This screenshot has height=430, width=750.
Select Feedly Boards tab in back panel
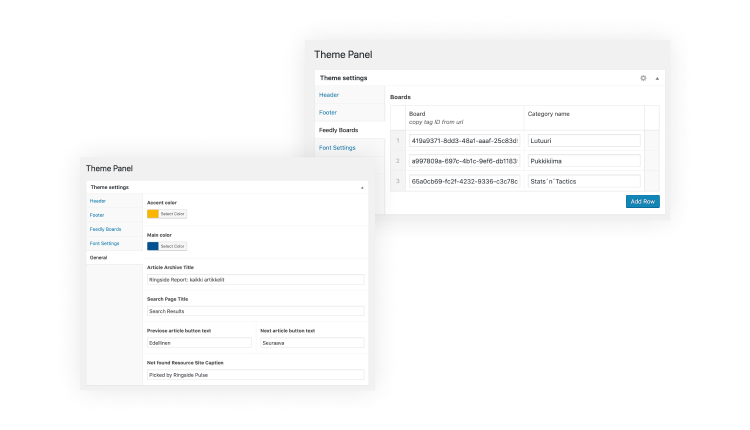coord(339,130)
